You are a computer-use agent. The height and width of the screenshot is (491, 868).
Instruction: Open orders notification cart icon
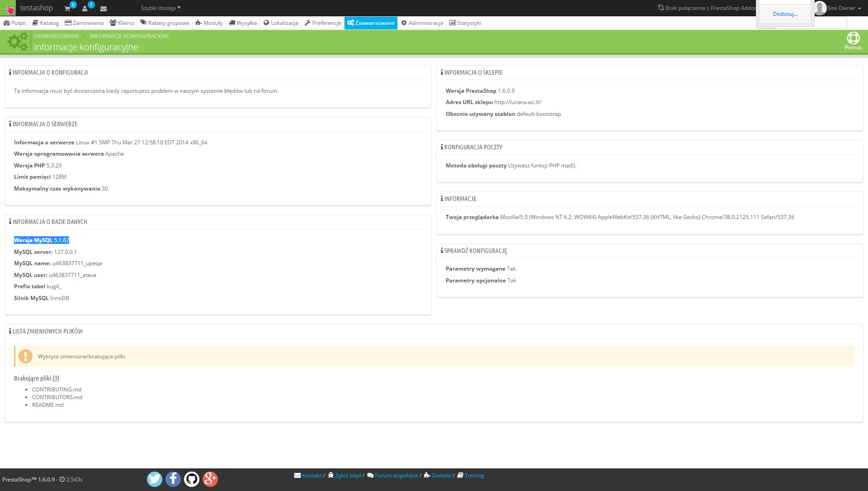click(x=67, y=9)
